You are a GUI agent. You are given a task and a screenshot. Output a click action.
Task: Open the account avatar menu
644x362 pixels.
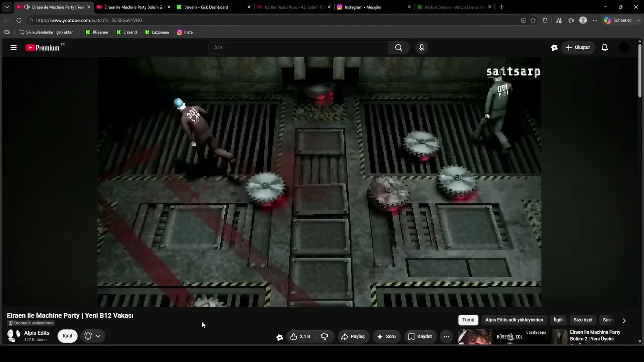click(x=624, y=48)
